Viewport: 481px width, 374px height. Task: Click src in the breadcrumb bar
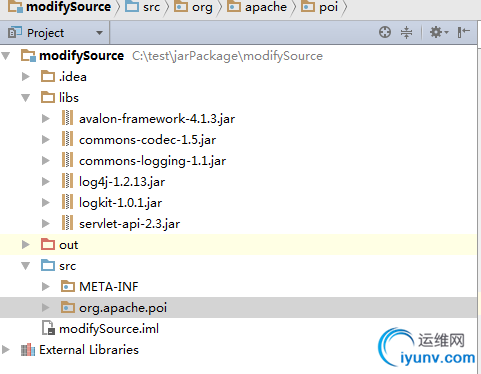pyautogui.click(x=143, y=7)
